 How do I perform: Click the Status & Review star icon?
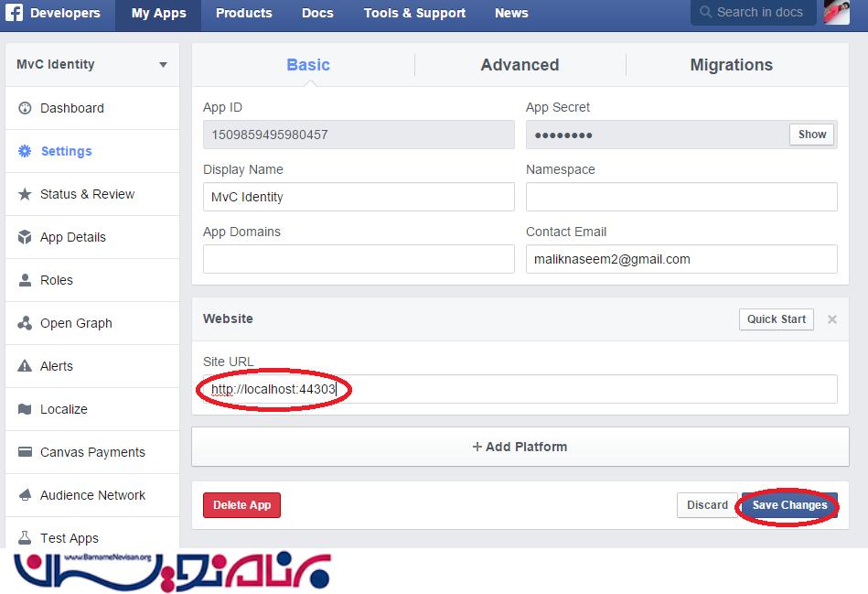click(25, 194)
